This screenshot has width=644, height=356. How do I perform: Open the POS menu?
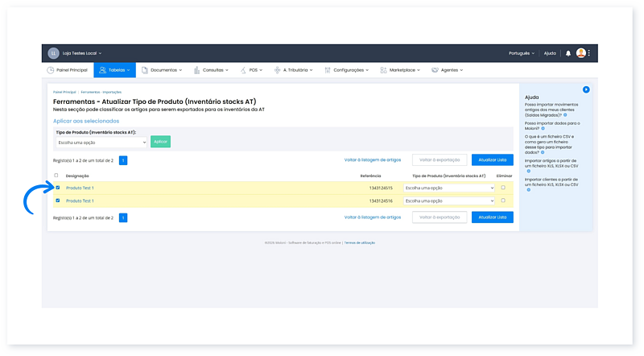tap(251, 70)
